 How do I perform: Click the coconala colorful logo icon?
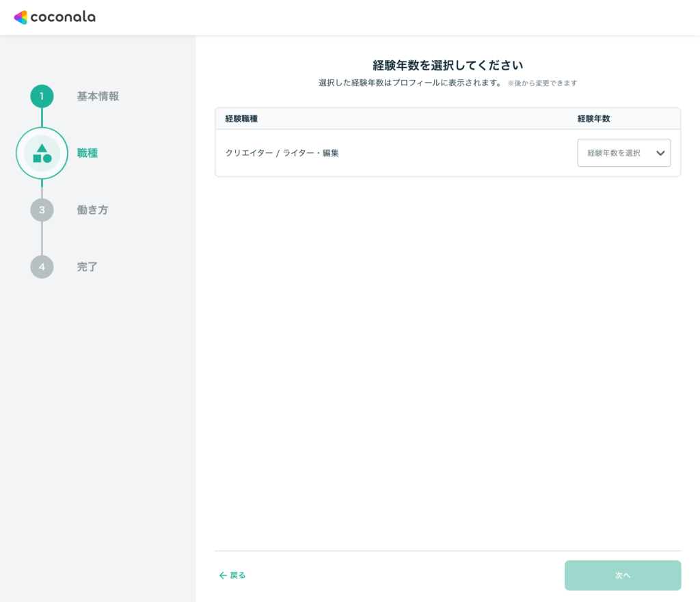[x=21, y=17]
